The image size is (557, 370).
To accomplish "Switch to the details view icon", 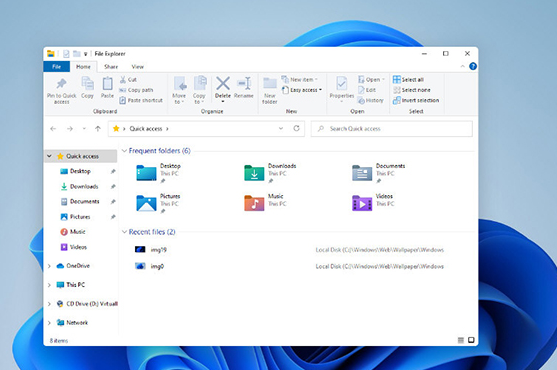I will (461, 340).
